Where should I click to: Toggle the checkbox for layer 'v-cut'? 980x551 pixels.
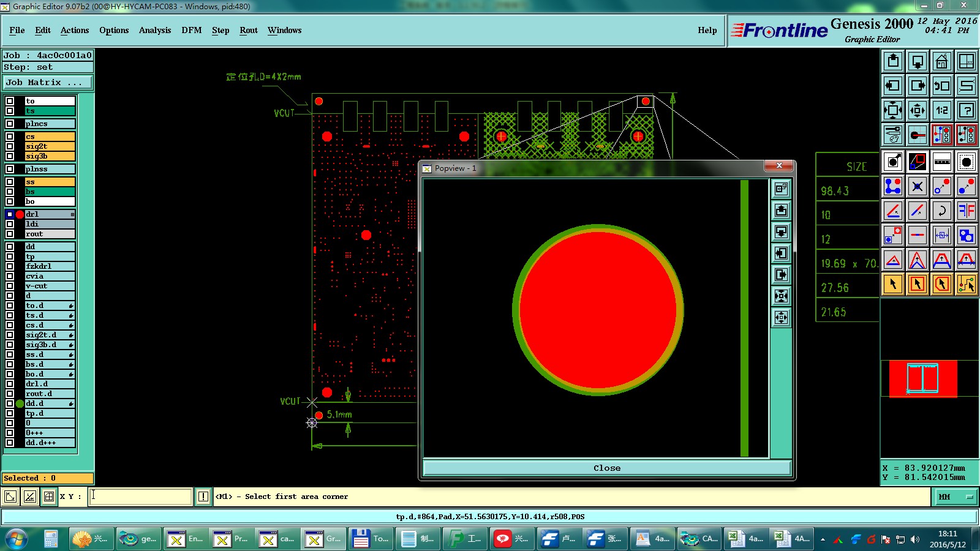click(x=10, y=286)
